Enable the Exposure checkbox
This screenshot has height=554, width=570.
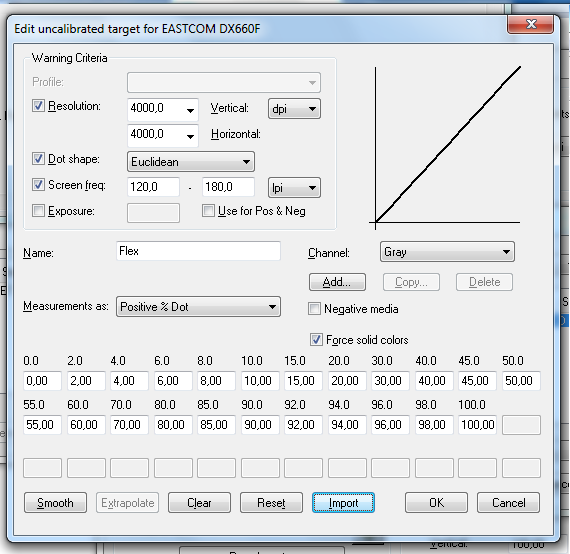38,210
